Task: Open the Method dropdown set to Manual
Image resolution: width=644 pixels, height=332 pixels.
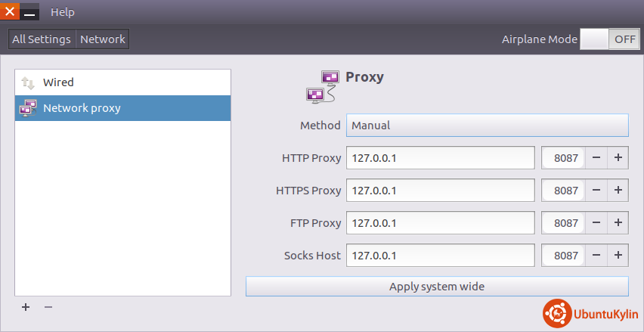Action: point(487,125)
